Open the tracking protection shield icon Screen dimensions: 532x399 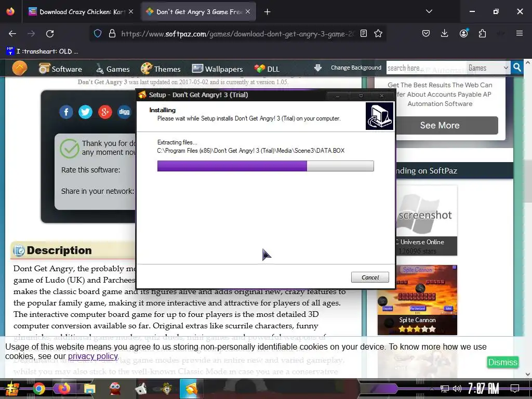click(98, 33)
